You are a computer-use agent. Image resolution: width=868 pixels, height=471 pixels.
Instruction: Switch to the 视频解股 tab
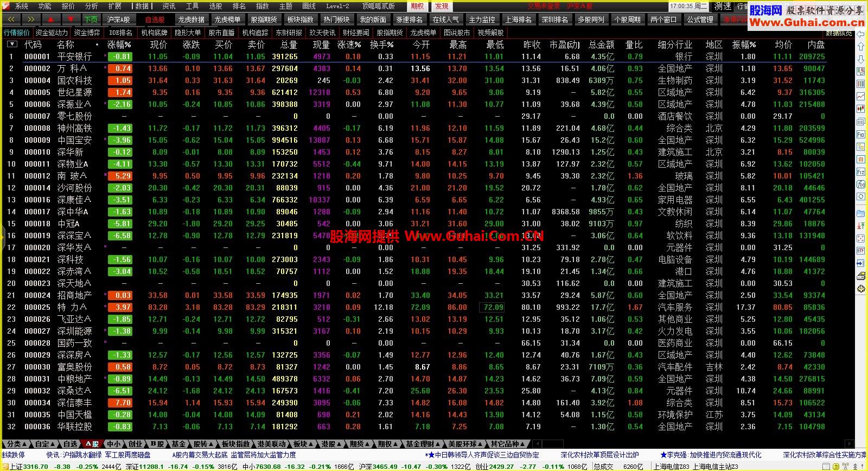[x=491, y=33]
